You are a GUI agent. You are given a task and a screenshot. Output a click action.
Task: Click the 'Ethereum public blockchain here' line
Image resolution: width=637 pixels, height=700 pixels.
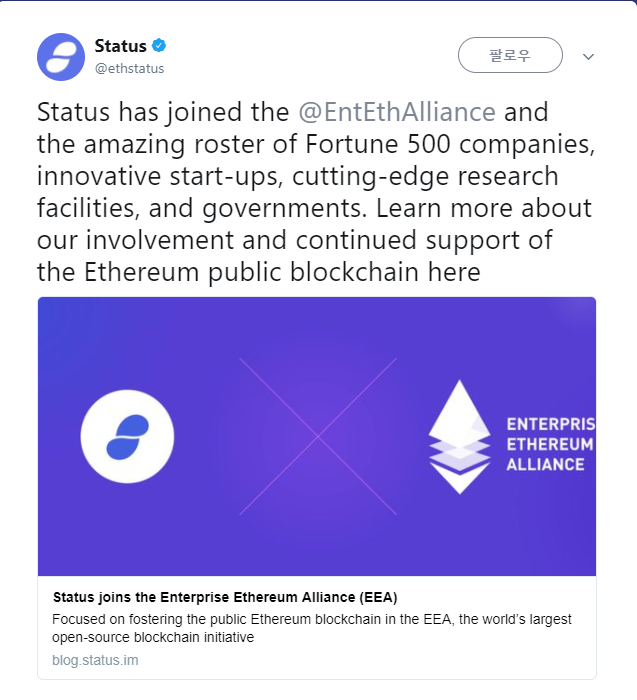[259, 272]
